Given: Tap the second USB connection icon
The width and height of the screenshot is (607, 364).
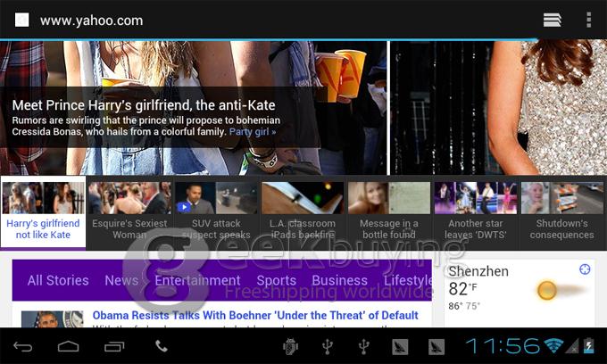Looking at the screenshot, I should coord(363,346).
